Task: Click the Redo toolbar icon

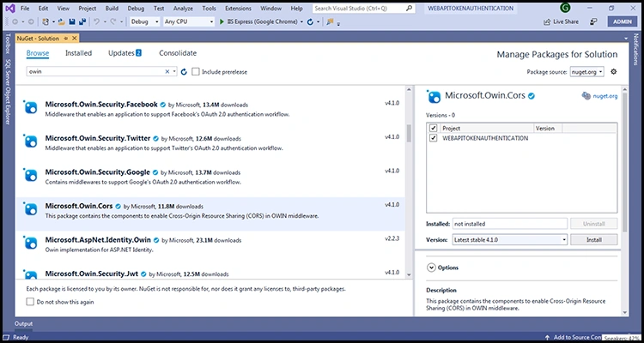Action: click(x=112, y=21)
